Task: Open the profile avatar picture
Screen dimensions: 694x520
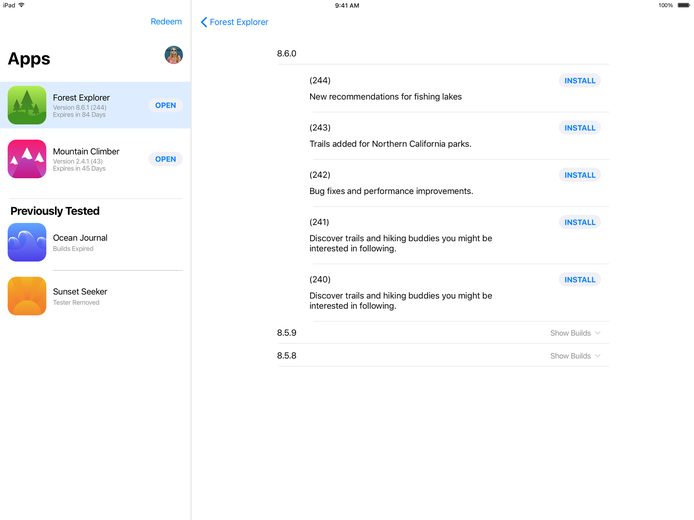Action: pyautogui.click(x=174, y=55)
